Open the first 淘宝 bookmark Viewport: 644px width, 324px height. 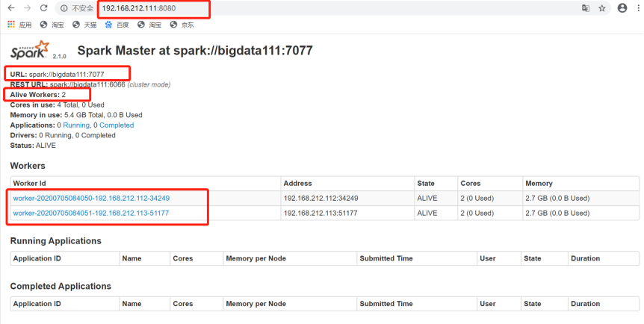point(52,25)
